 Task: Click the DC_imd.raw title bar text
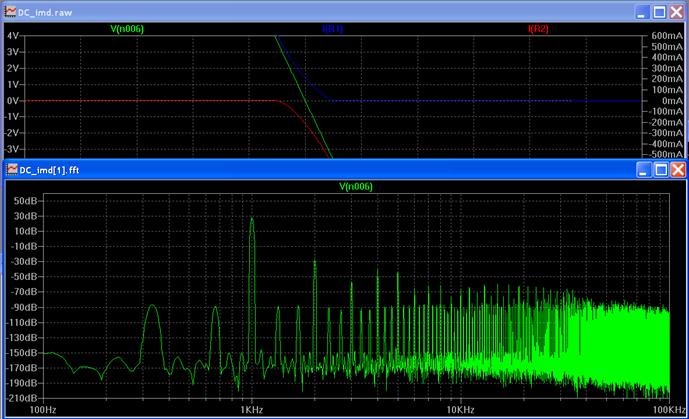45,12
